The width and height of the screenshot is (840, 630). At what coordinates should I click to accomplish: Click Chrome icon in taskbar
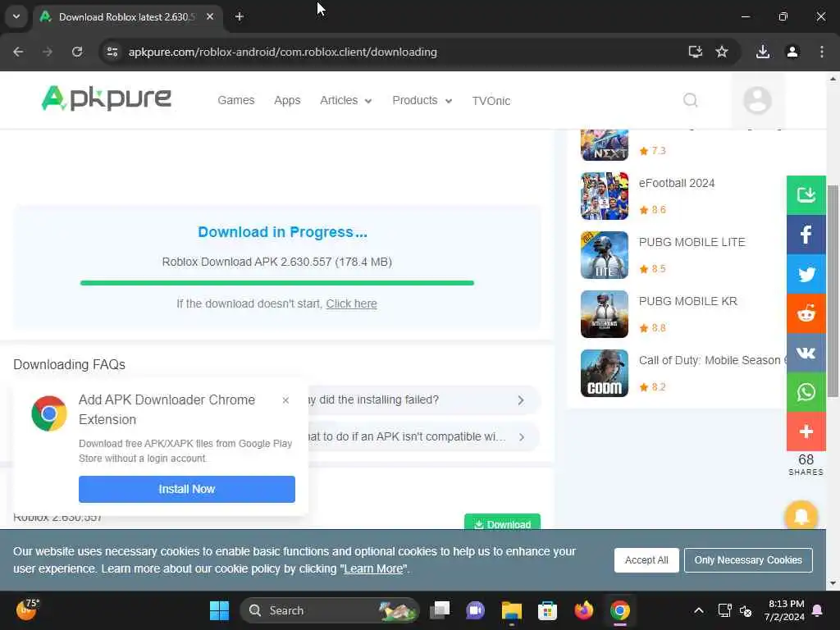[620, 610]
